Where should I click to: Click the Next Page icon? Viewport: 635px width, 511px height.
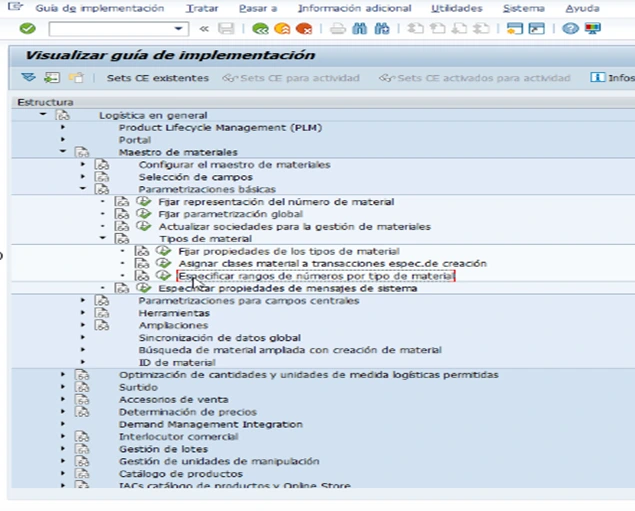(459, 29)
